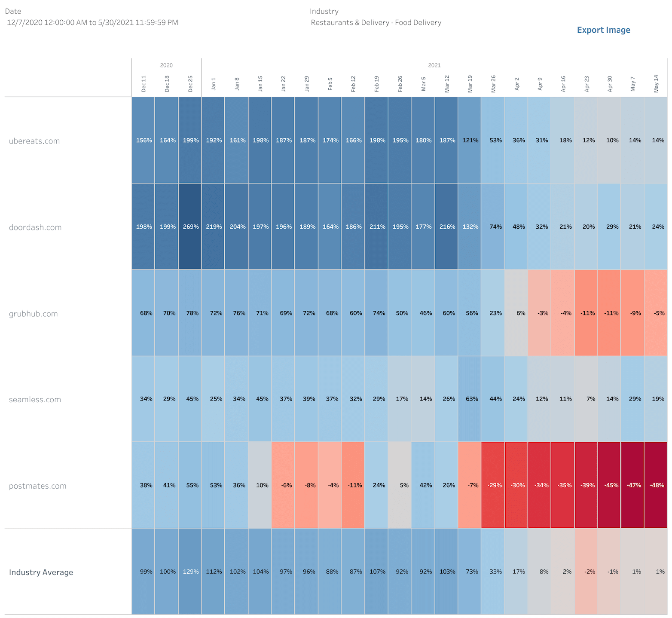The width and height of the screenshot is (672, 618).
Task: Click doordash 211% cell for Feb 19
Action: [x=377, y=226]
